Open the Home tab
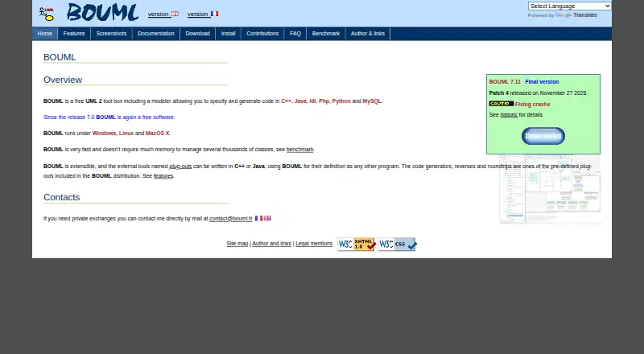This screenshot has width=644, height=354. coord(45,34)
